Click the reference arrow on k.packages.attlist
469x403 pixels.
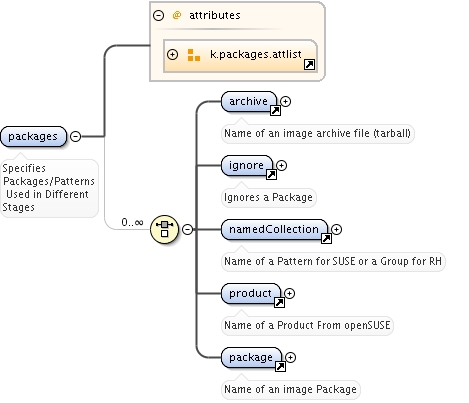pyautogui.click(x=310, y=64)
